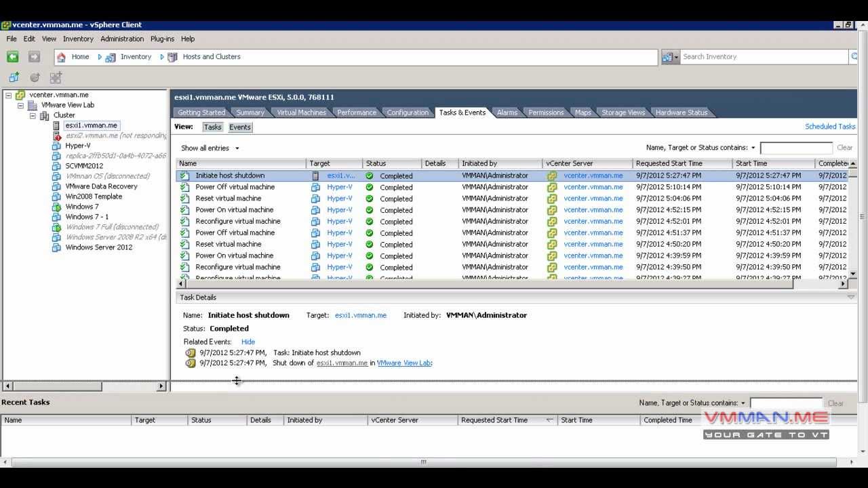The width and height of the screenshot is (868, 488).
Task: Click vCenter icon in Initiate host shutdown row
Action: [552, 176]
